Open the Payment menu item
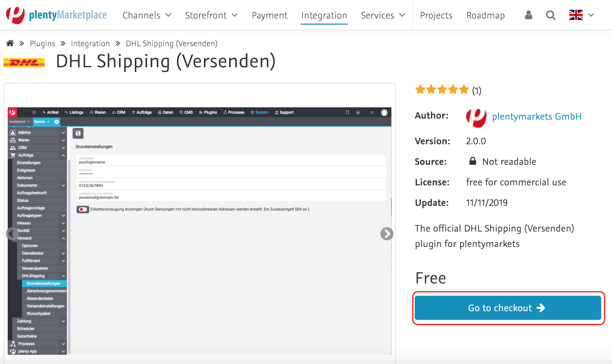The width and height of the screenshot is (612, 364). pyautogui.click(x=270, y=15)
